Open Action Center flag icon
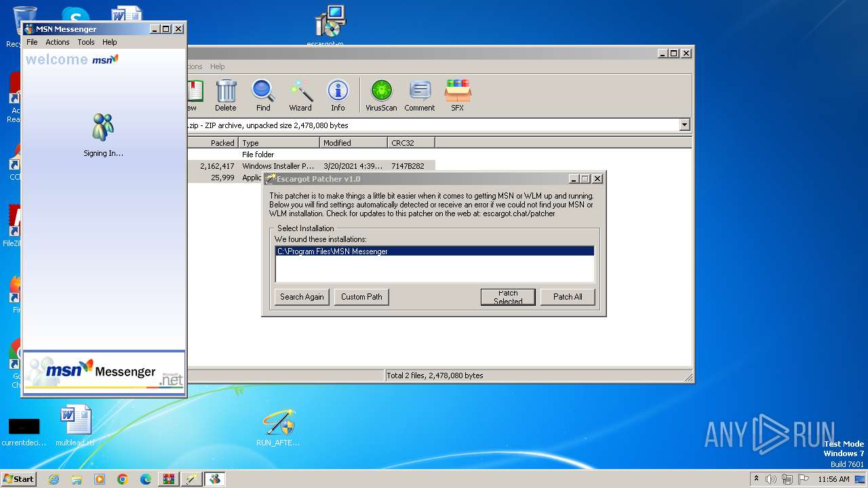 804,479
